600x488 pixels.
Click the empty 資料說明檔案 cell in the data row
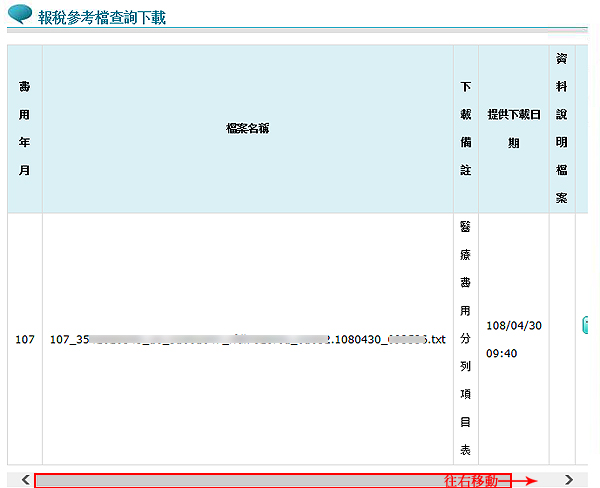[x=562, y=339]
